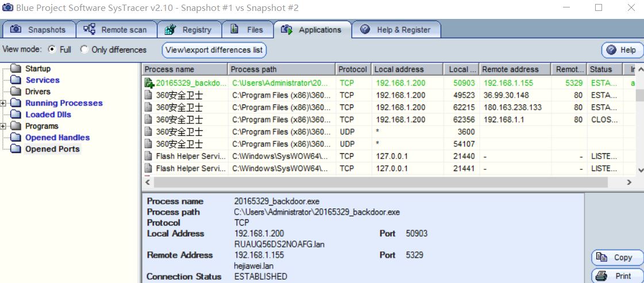Click the Loaded Dlls folder icon
Viewport: 644px width, 283px height.
tap(16, 114)
